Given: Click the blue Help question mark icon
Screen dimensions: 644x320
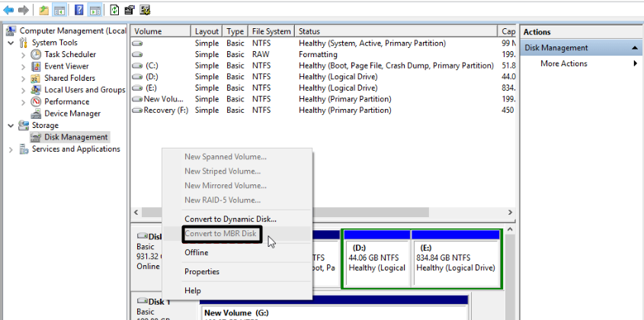Looking at the screenshot, I should tap(79, 10).
